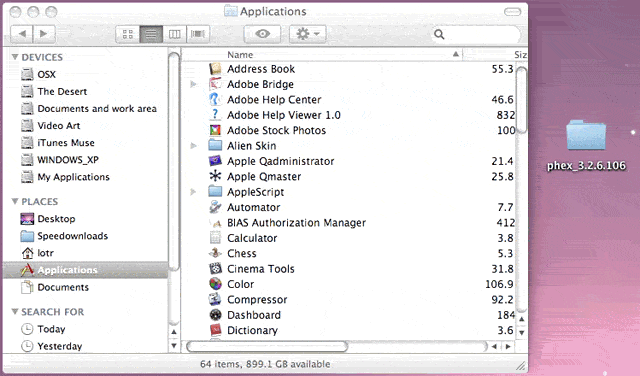Select the Apple Qadministrator icon
Viewport: 640px width, 376px height.
(x=215, y=161)
